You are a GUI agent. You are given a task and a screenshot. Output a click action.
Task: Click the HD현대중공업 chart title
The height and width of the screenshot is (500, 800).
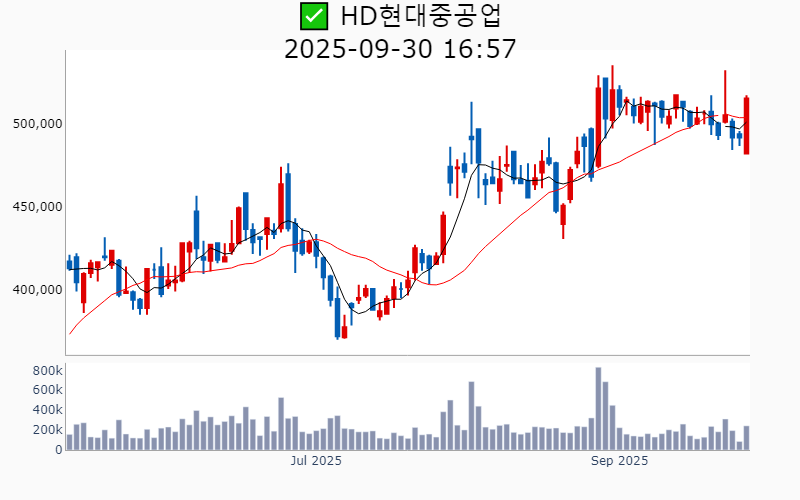tap(420, 16)
